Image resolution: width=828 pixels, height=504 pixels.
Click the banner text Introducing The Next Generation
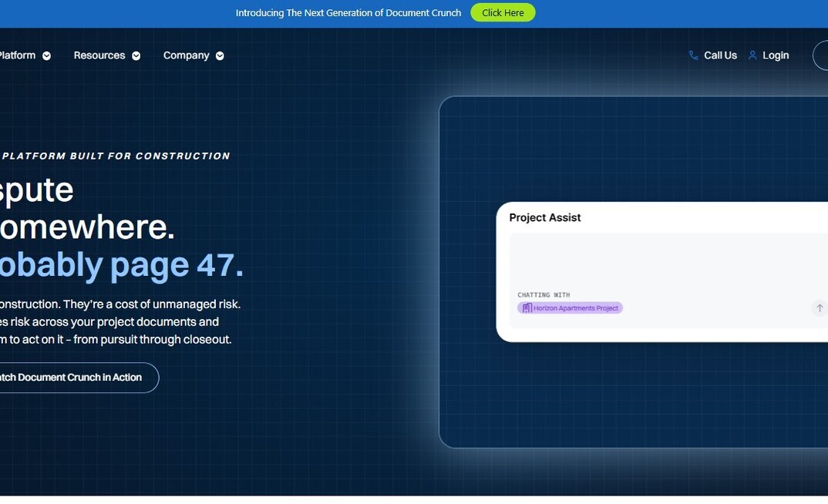348,12
